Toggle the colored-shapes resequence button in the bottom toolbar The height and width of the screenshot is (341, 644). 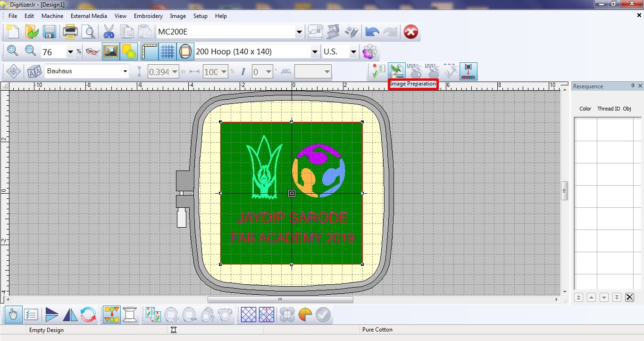tap(112, 315)
